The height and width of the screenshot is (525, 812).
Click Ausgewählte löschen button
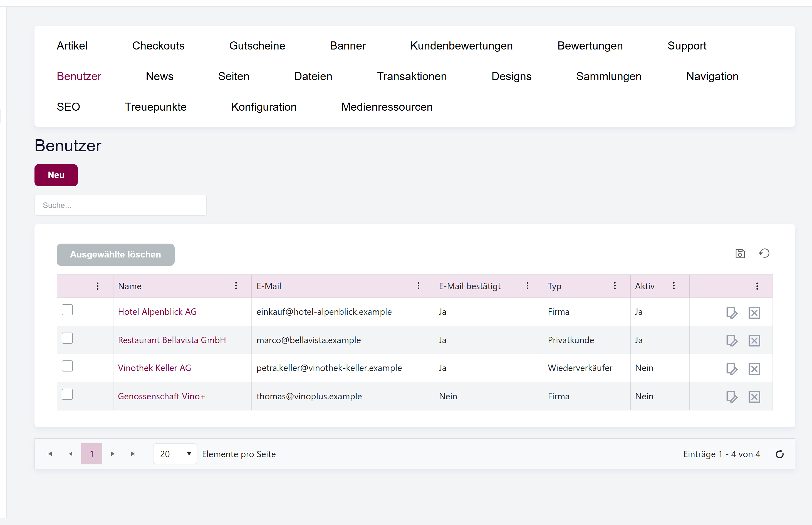115,254
